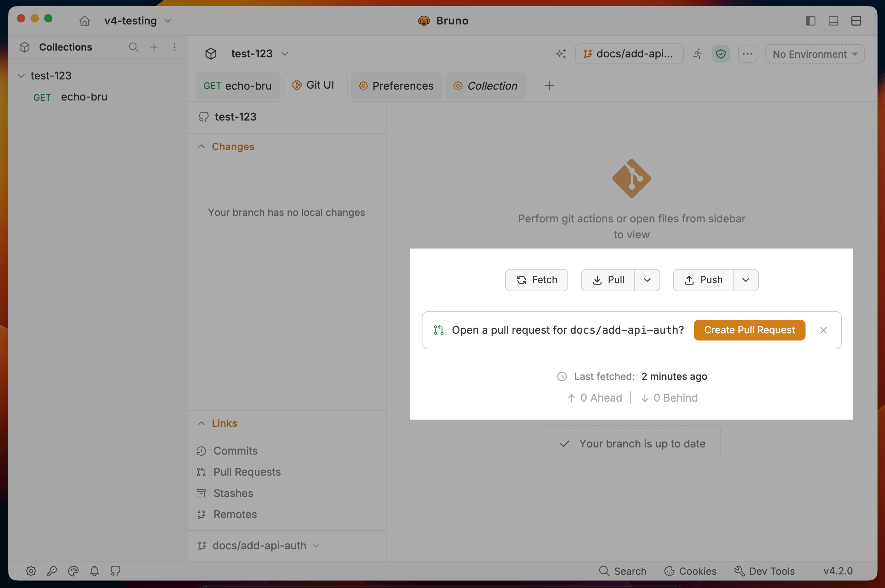885x588 pixels.
Task: Open Cookies in the status bar
Action: pos(690,571)
